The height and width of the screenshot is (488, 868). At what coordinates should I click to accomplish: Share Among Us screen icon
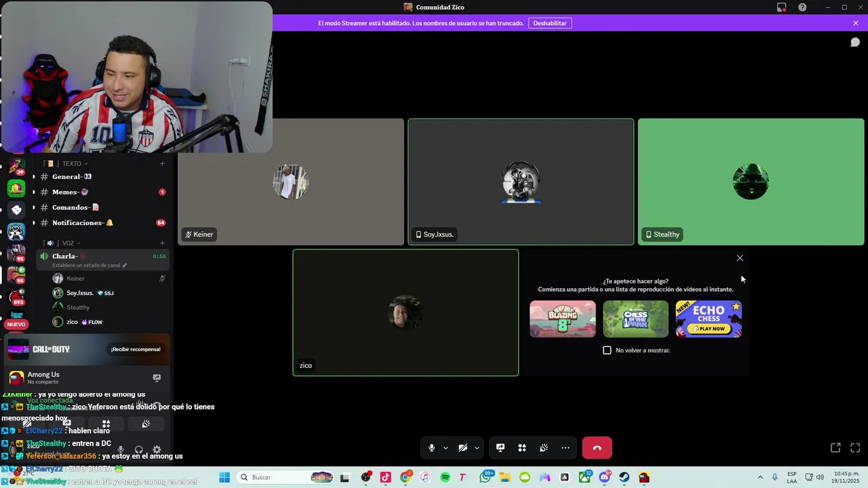157,378
